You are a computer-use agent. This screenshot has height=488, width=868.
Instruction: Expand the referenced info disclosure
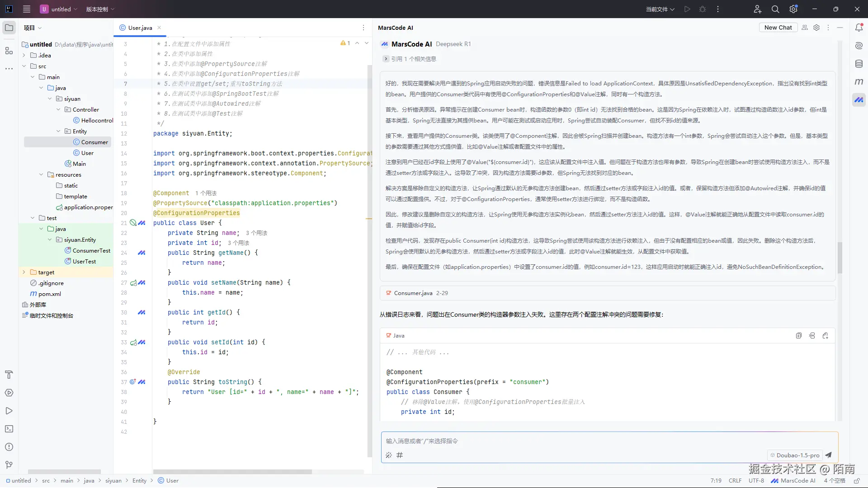coord(386,59)
